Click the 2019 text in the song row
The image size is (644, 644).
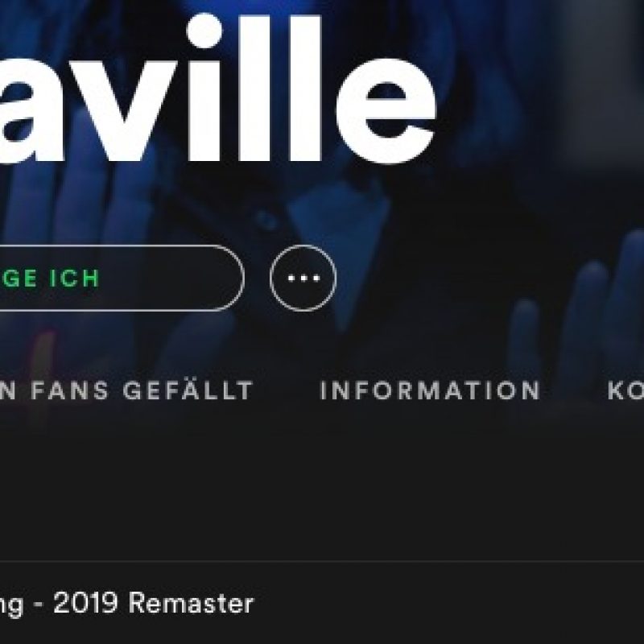[x=85, y=603]
